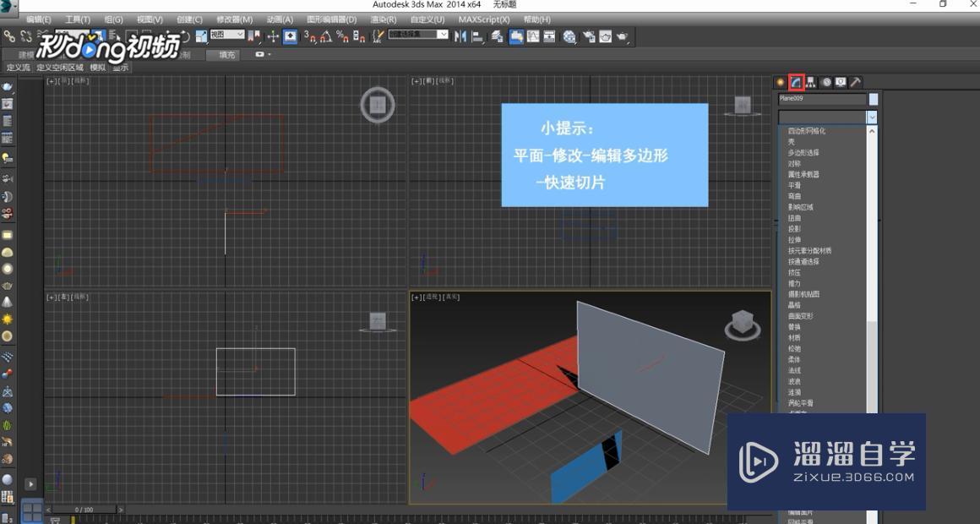The width and height of the screenshot is (980, 524).
Task: Click the Align tool icon
Action: point(477,36)
